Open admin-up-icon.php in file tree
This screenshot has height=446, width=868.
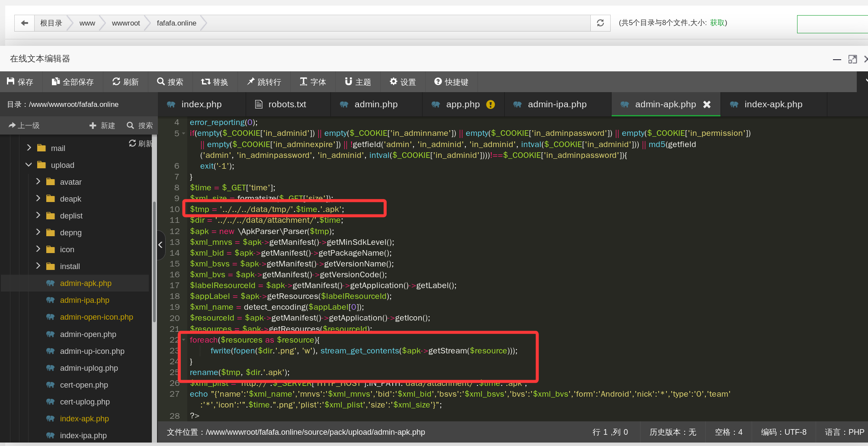pos(92,351)
